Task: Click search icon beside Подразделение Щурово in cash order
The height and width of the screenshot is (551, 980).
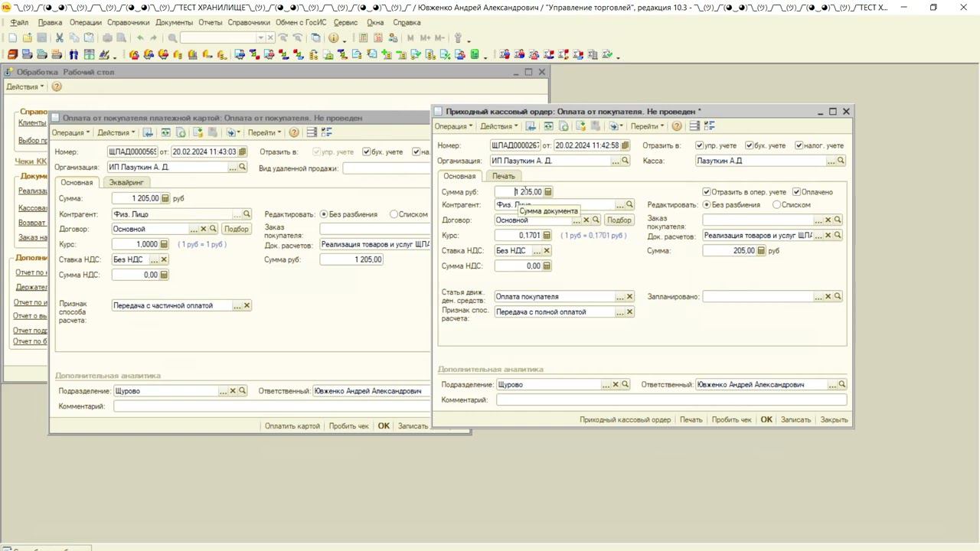Action: (x=626, y=384)
